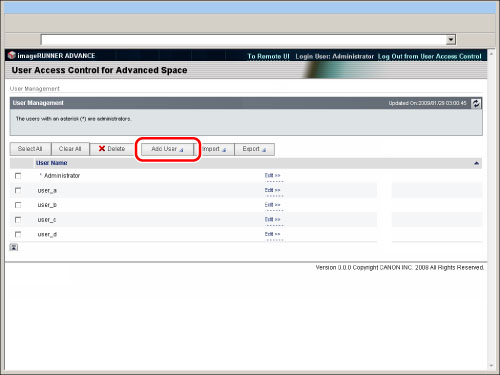
Task: Open Edit link for user_b
Action: pos(272,205)
